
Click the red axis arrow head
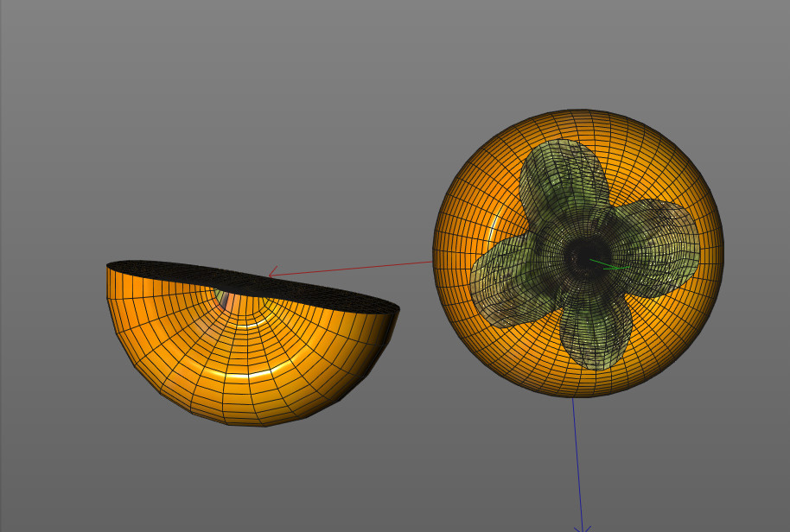[x=272, y=273]
